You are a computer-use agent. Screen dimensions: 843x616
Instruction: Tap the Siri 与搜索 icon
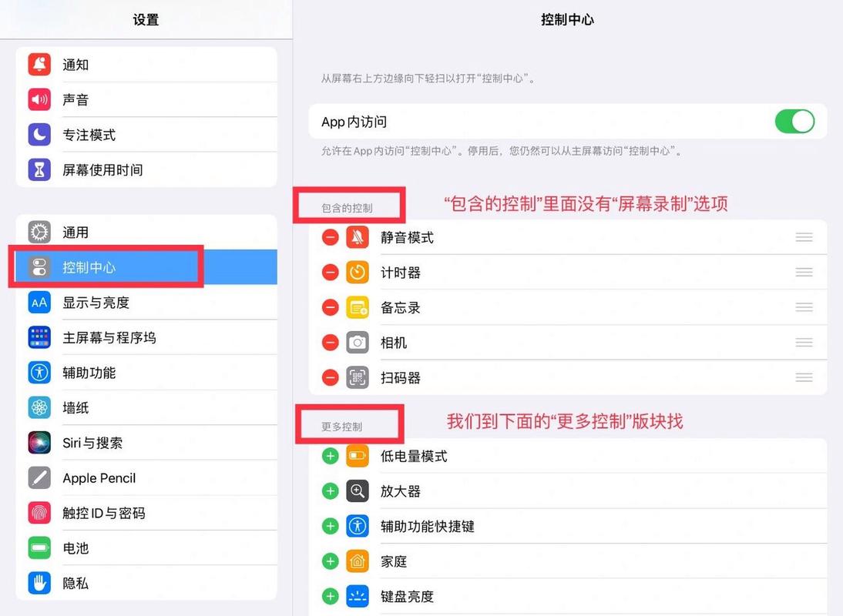pyautogui.click(x=39, y=443)
